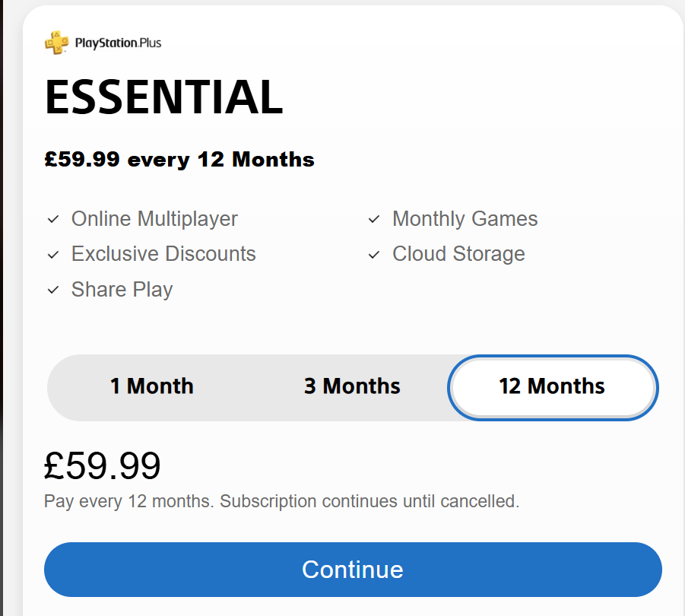The width and height of the screenshot is (685, 616).
Task: Click the checkmark beside Cloud Storage
Action: pyautogui.click(x=374, y=255)
